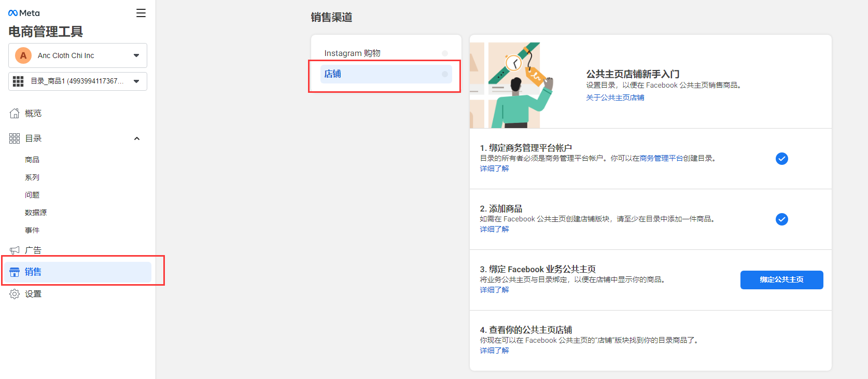Go to 商品 under 目录

point(32,160)
